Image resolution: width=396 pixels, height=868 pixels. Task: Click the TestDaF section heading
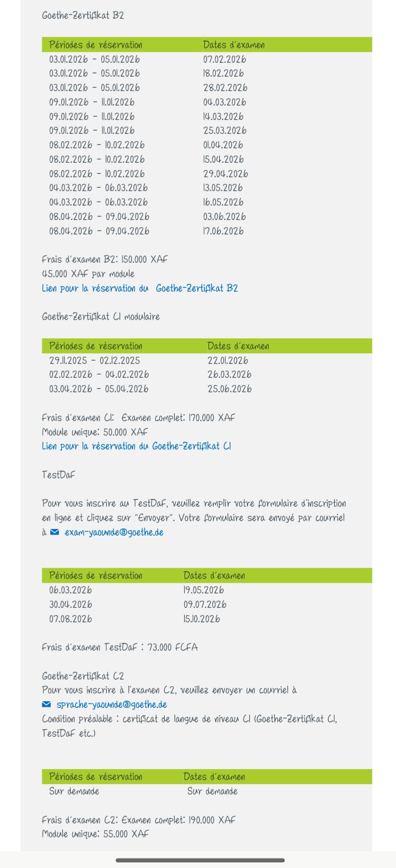(58, 475)
